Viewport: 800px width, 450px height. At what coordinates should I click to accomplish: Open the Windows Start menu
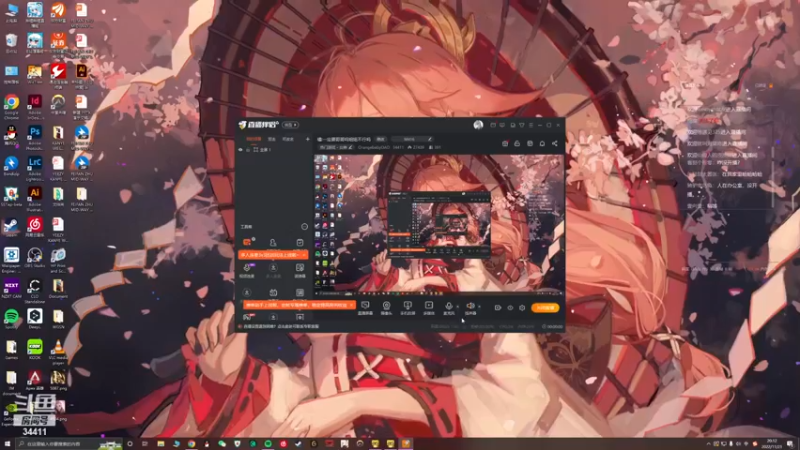click(x=7, y=444)
